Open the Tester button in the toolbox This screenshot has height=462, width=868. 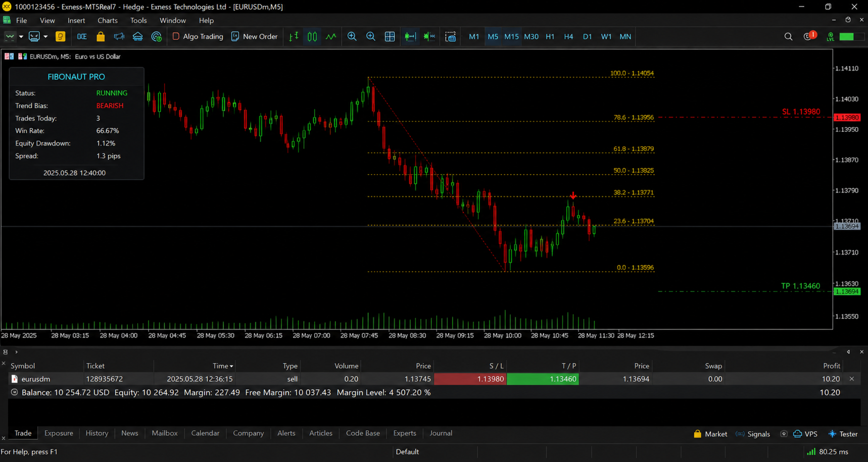[x=843, y=434]
